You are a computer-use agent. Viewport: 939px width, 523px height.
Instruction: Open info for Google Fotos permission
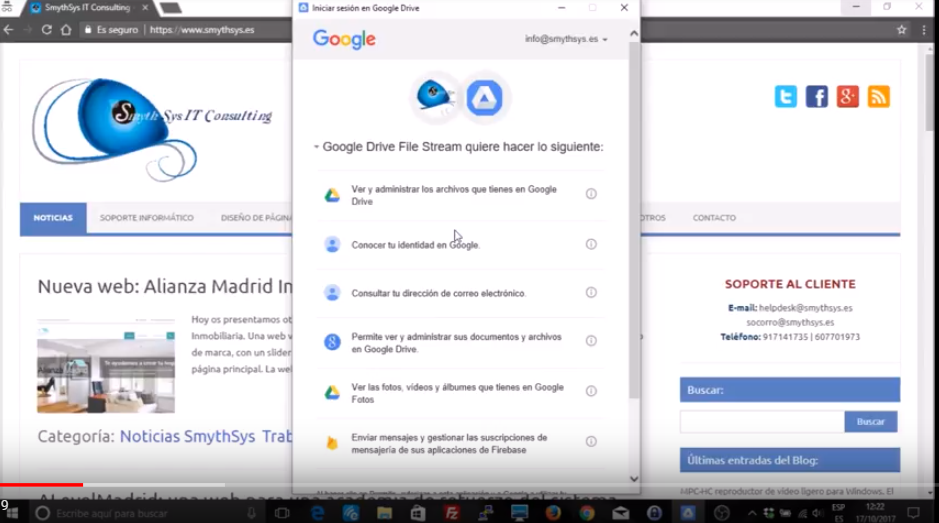coord(591,392)
